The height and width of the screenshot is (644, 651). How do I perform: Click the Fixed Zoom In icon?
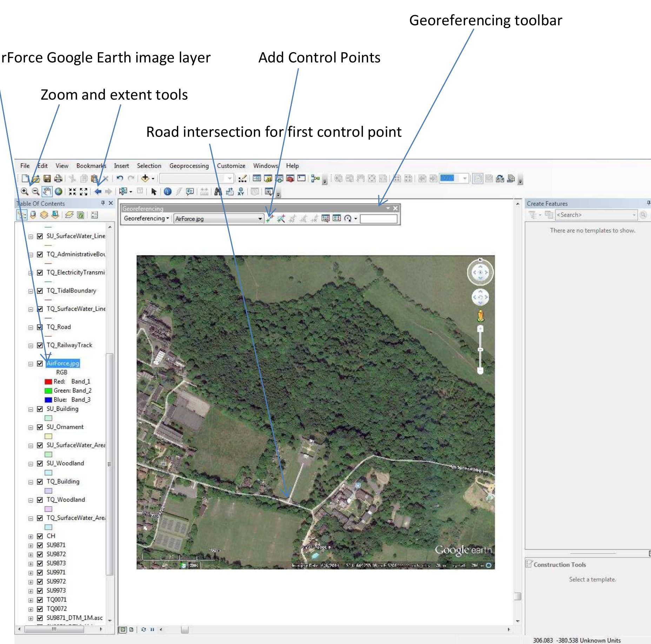[x=72, y=192]
